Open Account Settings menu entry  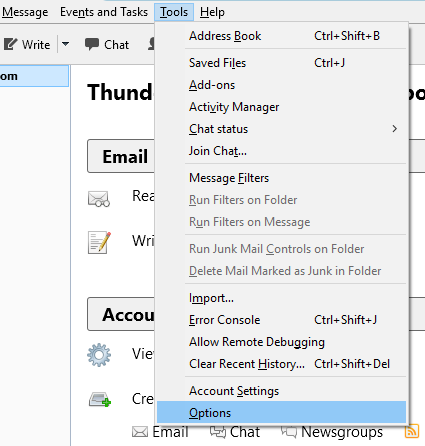(281, 391)
